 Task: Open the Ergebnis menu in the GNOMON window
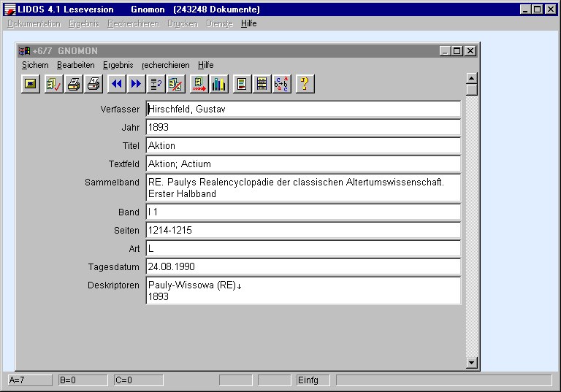118,65
